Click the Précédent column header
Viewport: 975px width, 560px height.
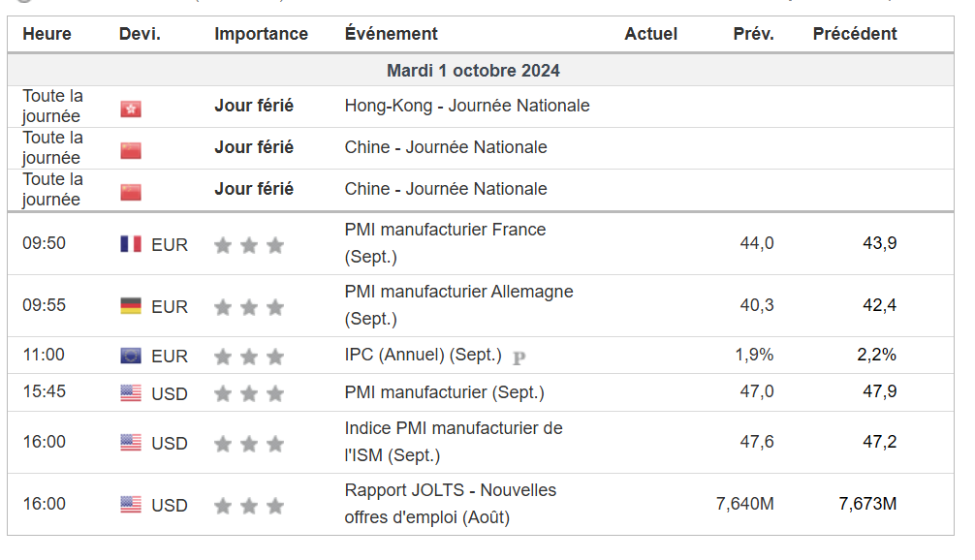pyautogui.click(x=855, y=34)
